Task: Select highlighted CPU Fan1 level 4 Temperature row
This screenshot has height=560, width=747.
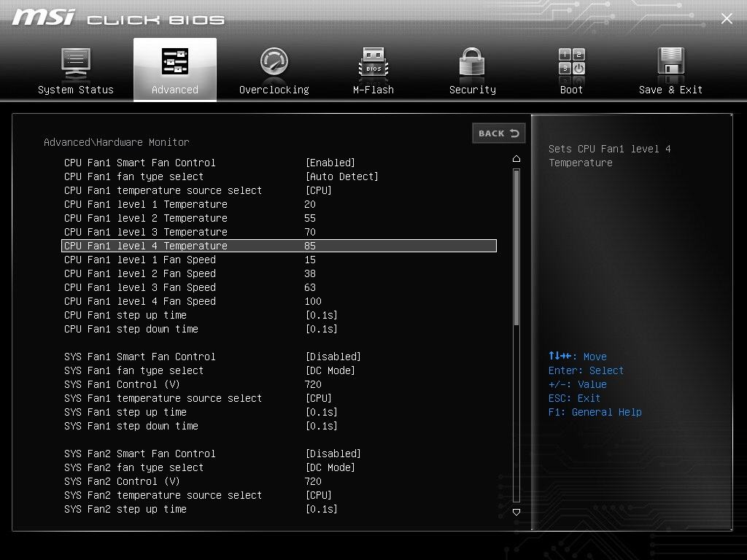Action: 279,246
